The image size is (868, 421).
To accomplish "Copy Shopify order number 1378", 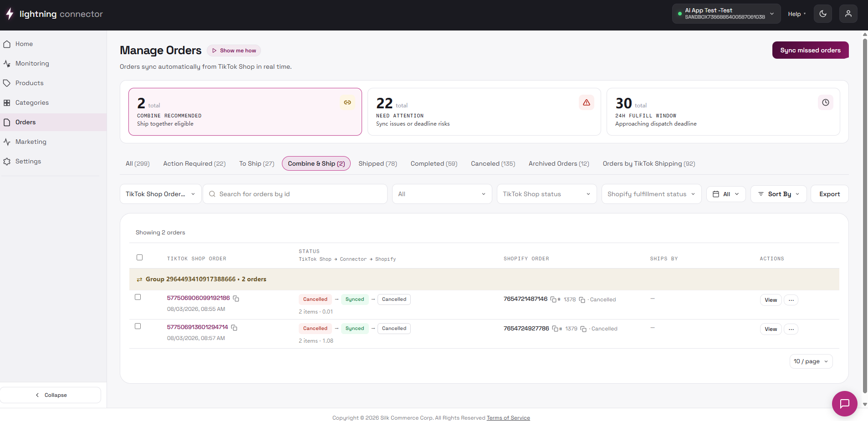I will pyautogui.click(x=582, y=300).
